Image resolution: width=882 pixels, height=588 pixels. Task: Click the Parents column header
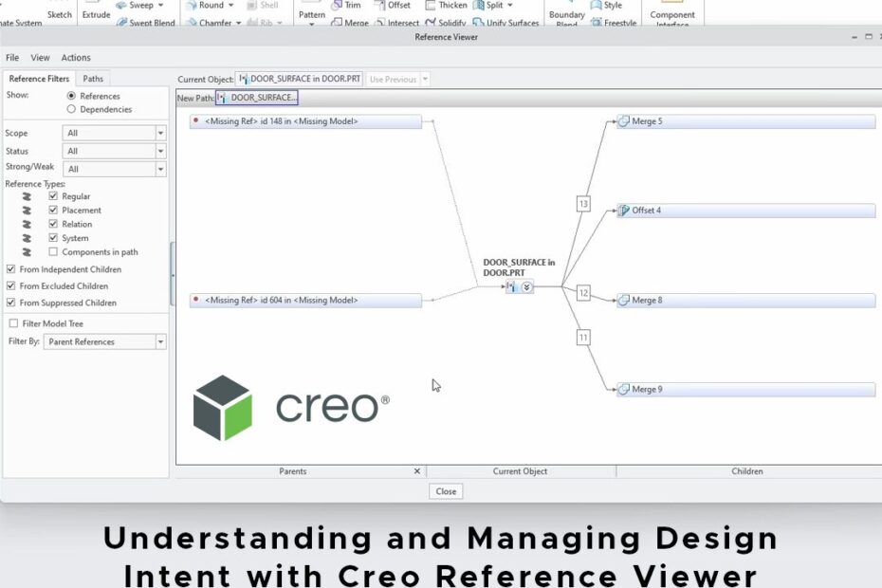(292, 471)
